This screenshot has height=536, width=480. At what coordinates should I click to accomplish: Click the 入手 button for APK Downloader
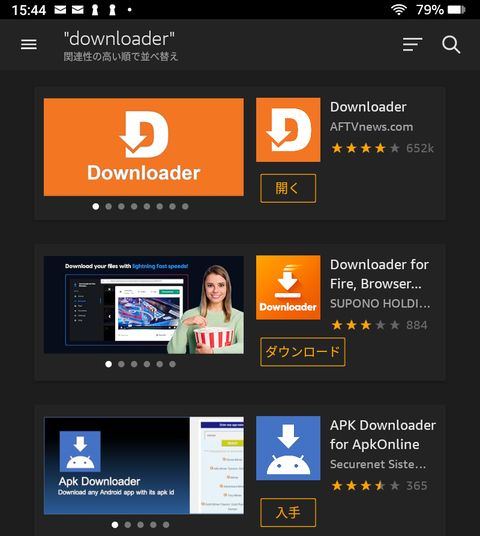click(x=288, y=512)
